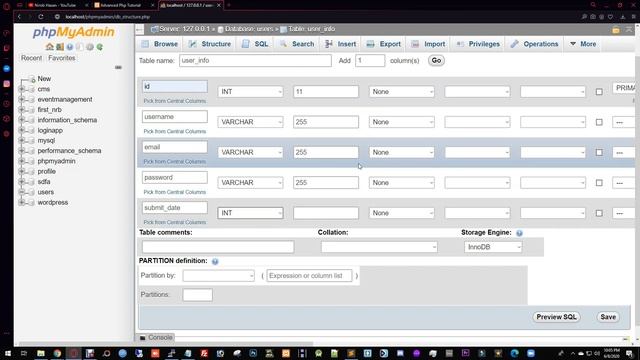Click the Save button
The height and width of the screenshot is (360, 640).
pos(608,317)
